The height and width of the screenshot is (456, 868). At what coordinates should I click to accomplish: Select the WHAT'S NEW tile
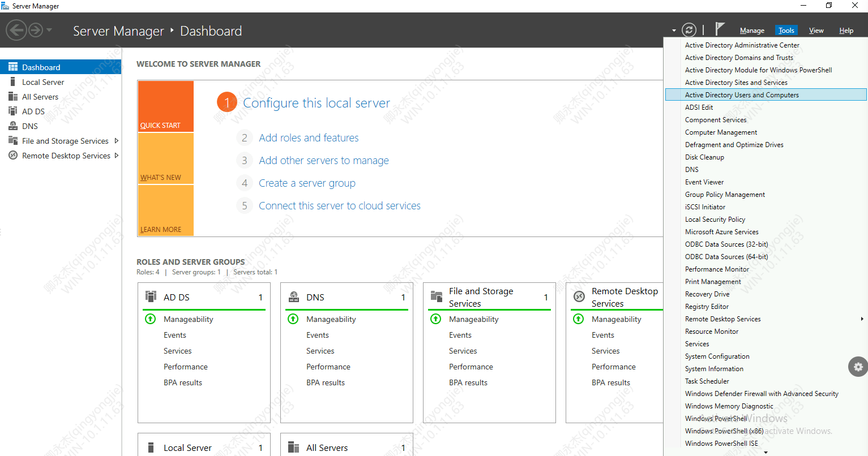(165, 158)
